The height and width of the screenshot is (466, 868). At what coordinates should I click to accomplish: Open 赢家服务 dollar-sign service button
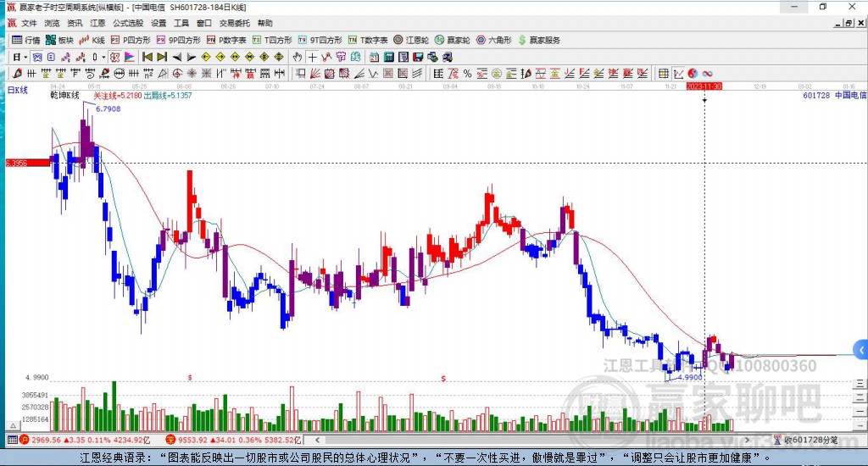(539, 40)
